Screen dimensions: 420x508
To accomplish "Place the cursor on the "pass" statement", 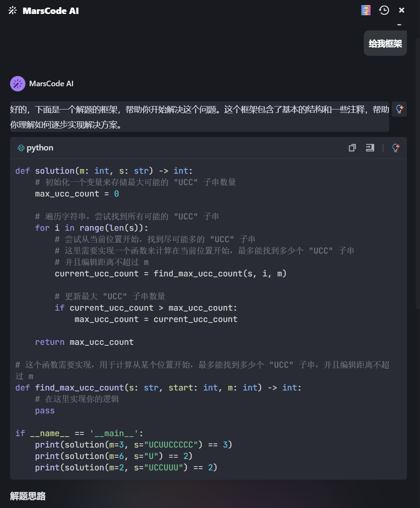I will click(45, 410).
